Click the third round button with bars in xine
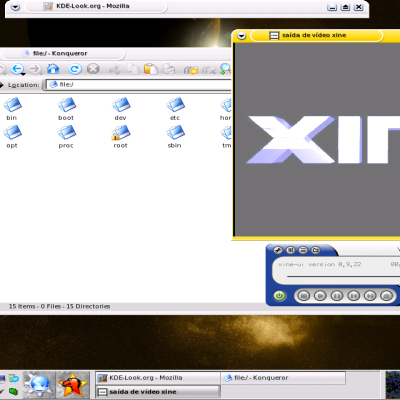Image resolution: width=400 pixels, height=400 pixels. tap(303, 250)
